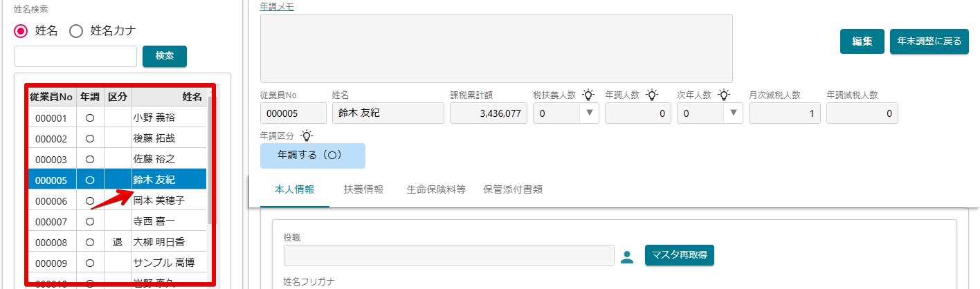980x289 pixels.
Task: Click the 年末調整に戻る button
Action: tap(929, 41)
